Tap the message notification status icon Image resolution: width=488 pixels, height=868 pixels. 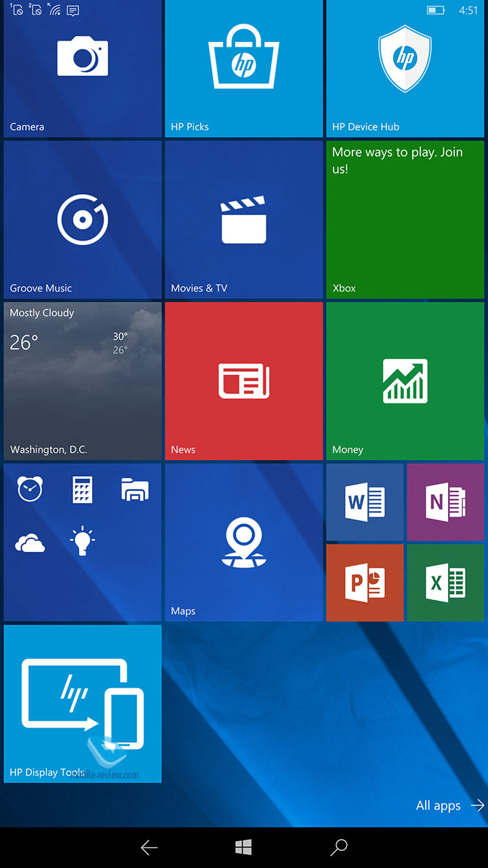coord(73,10)
